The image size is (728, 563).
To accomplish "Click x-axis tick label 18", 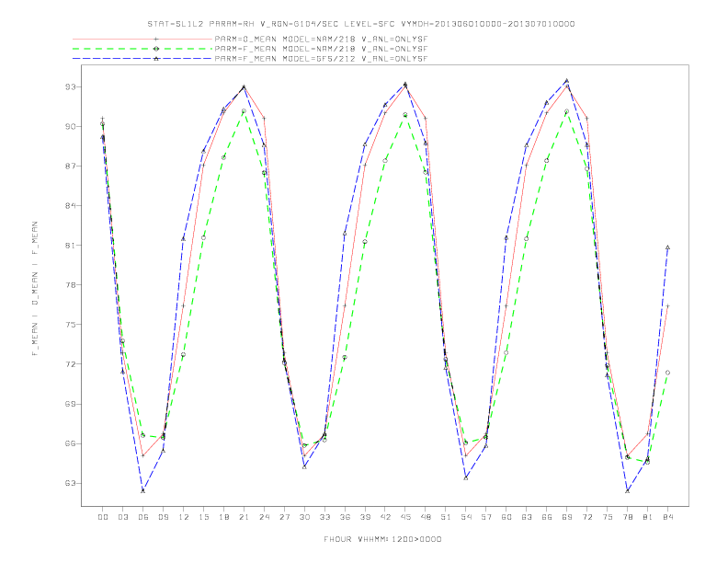I will tap(223, 517).
